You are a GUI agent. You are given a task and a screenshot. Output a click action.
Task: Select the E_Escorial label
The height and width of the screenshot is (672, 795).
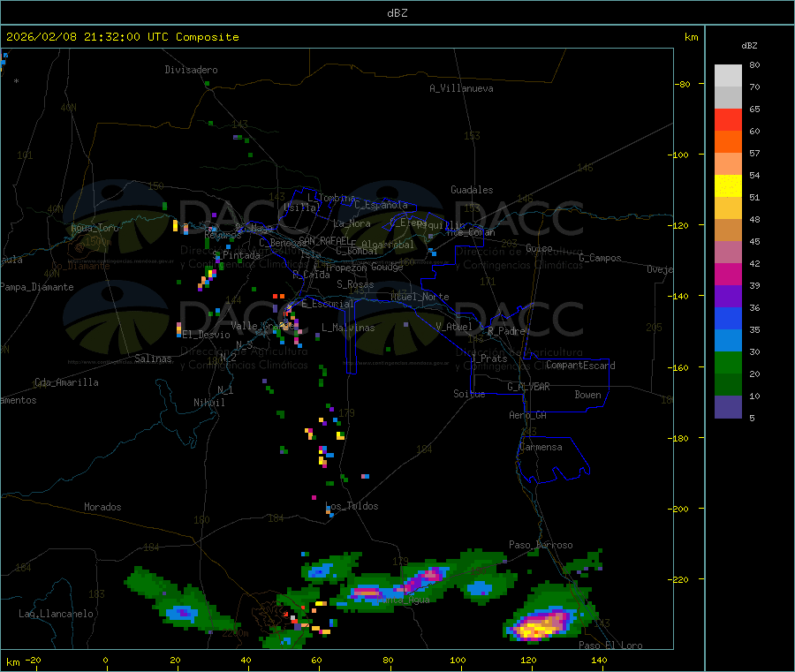(328, 304)
